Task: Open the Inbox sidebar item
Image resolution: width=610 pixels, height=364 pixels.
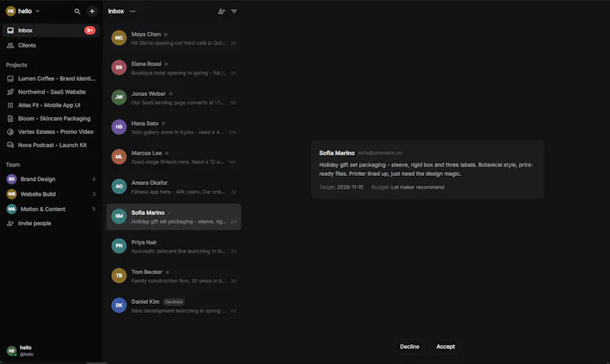Action: pyautogui.click(x=51, y=30)
